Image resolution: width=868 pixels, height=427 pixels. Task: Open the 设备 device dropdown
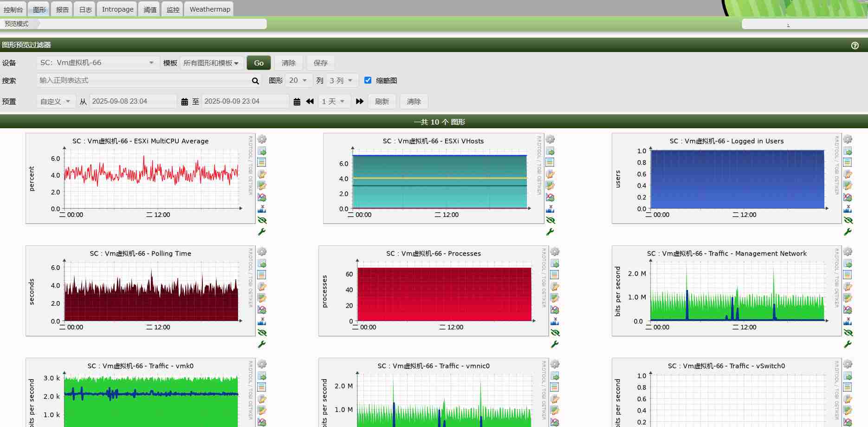(97, 63)
